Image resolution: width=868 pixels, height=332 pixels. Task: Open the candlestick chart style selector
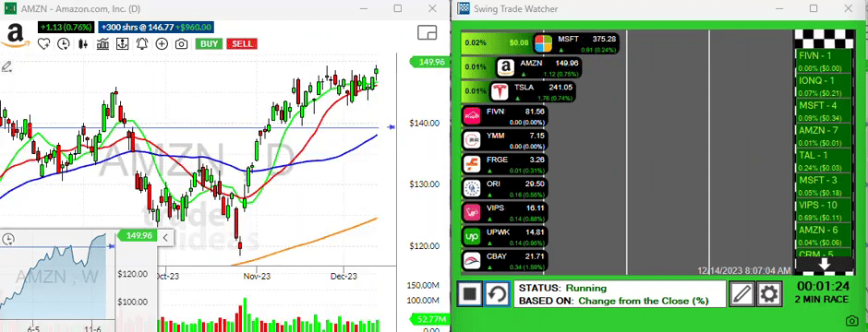[84, 44]
